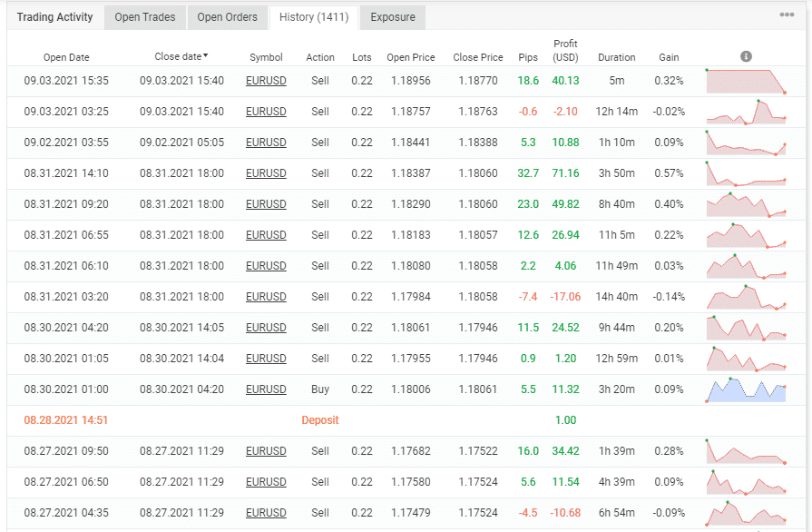
Task: Click the Close date sort arrow
Action: pyautogui.click(x=206, y=55)
